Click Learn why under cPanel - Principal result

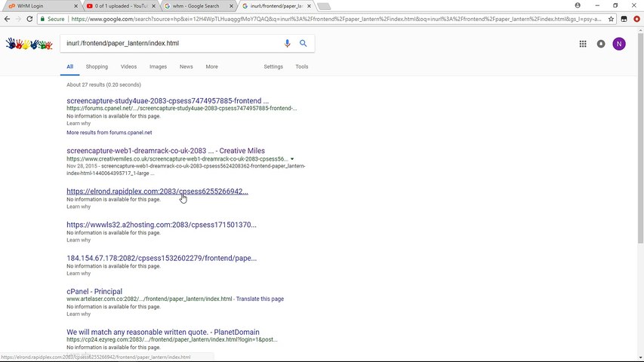79,314
